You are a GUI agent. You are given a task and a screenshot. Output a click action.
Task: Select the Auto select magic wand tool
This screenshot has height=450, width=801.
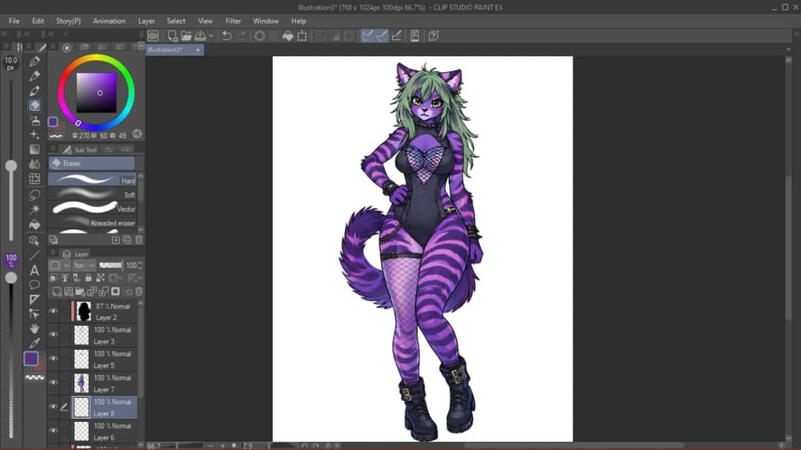tap(34, 210)
